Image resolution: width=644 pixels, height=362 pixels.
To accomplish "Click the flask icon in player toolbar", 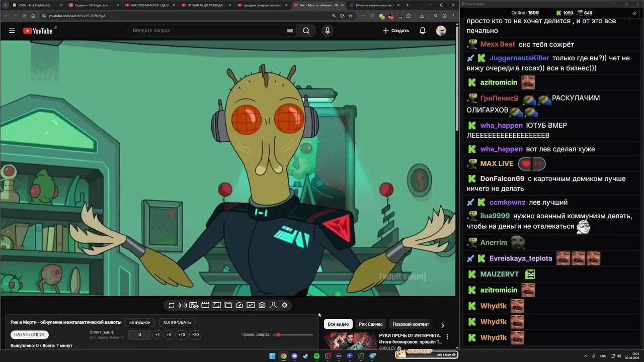I will (273, 305).
